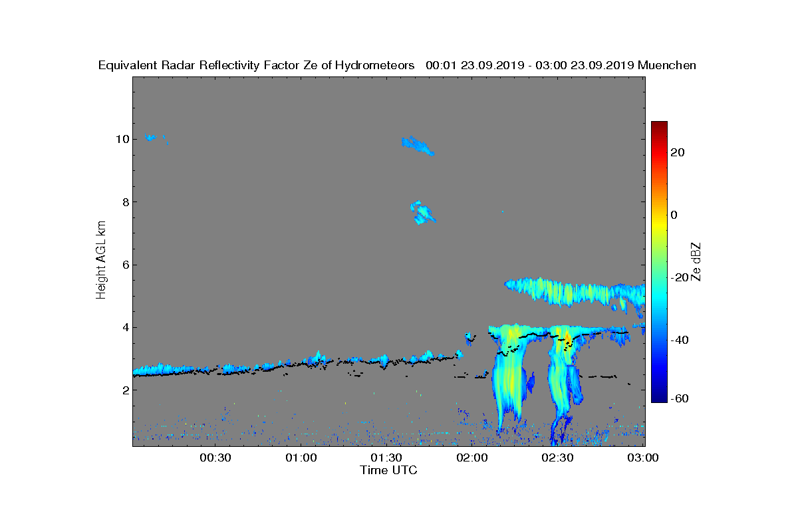Click the 02:30 time tick label
The height and width of the screenshot is (532, 798).
pyautogui.click(x=558, y=458)
